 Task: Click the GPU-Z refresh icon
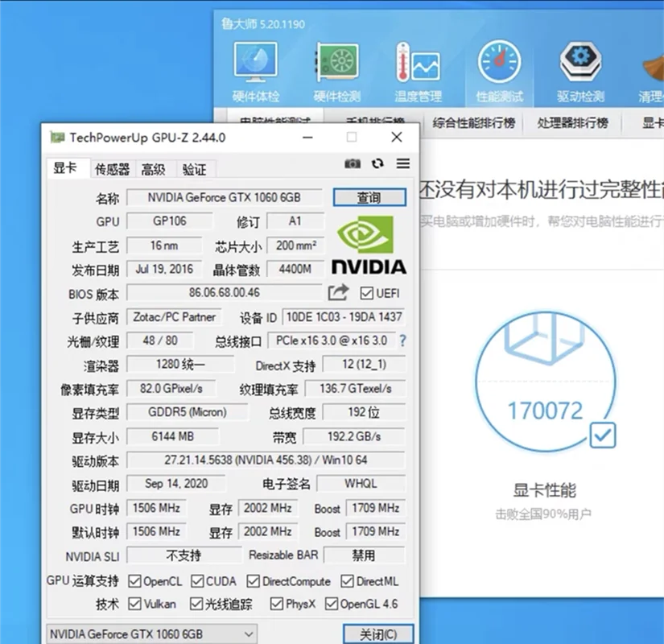coord(377,164)
